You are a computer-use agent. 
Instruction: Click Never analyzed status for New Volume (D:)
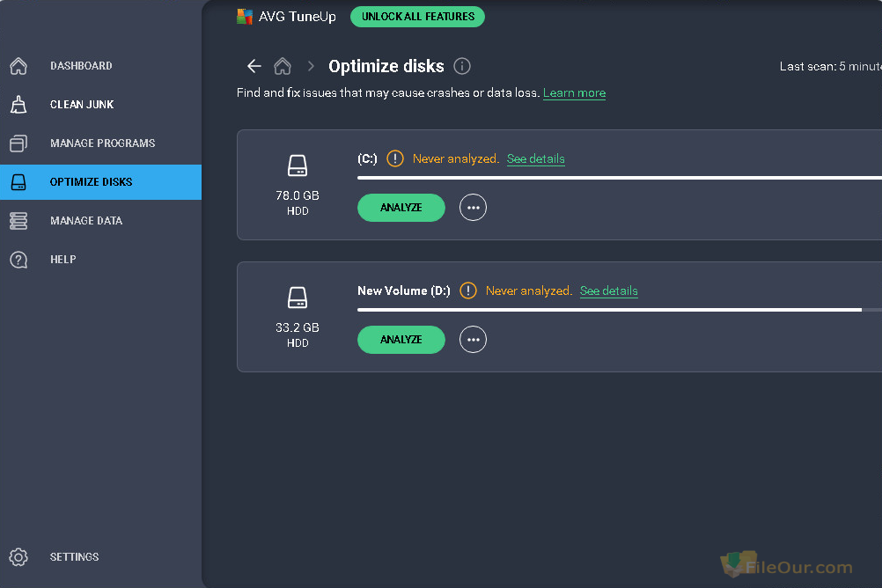point(529,290)
